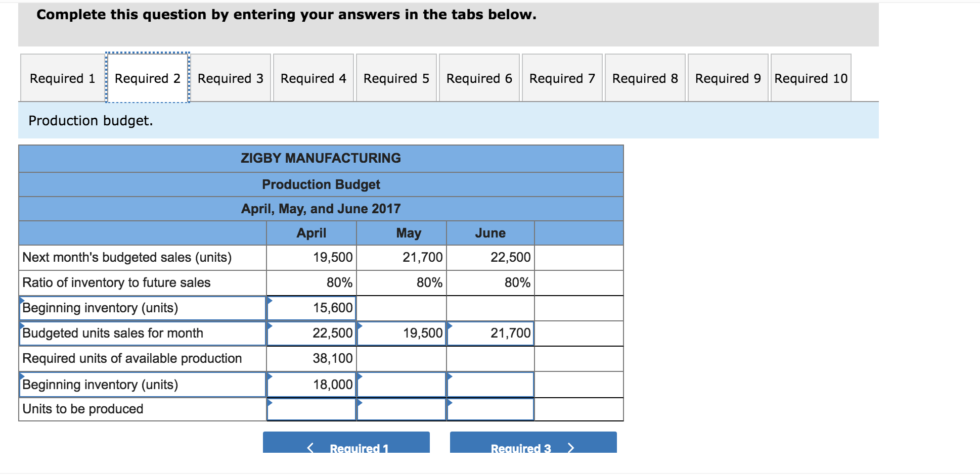The height and width of the screenshot is (476, 980).
Task: Switch to the Required 8 tab
Action: click(x=645, y=78)
